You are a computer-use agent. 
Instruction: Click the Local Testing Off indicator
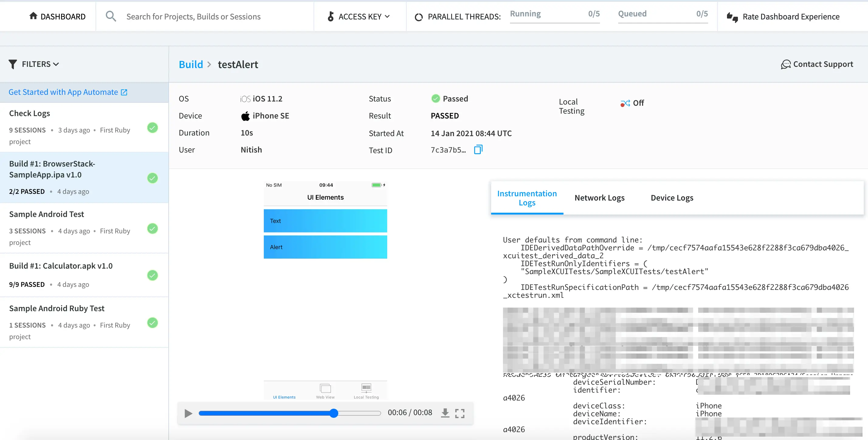[x=632, y=103]
